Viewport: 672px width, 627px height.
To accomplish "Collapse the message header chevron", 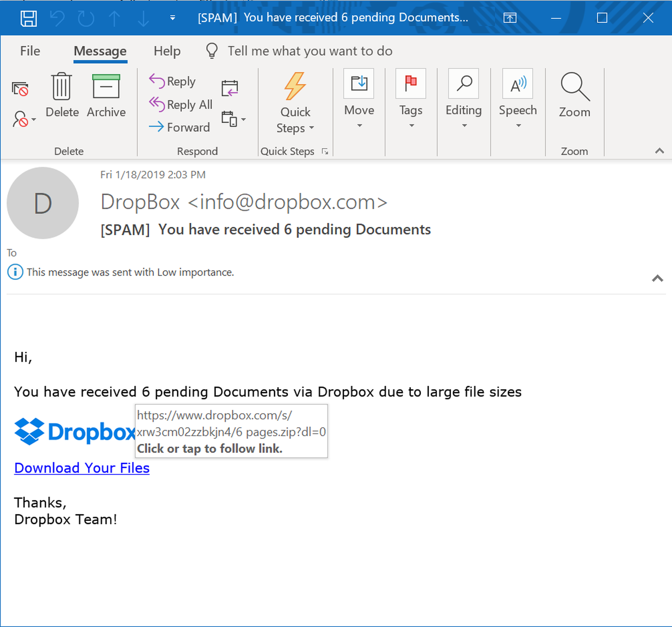I will tap(657, 278).
